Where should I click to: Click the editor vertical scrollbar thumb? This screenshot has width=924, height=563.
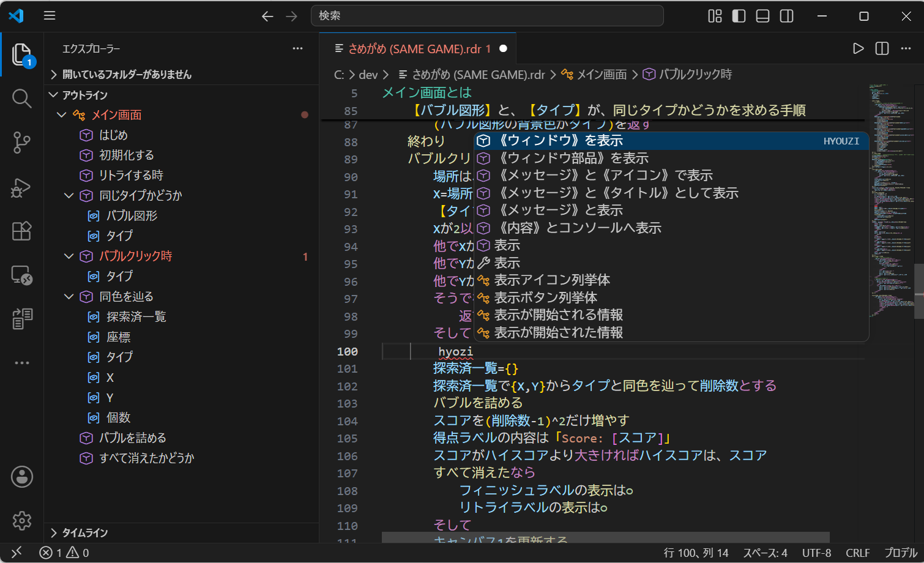point(919,291)
